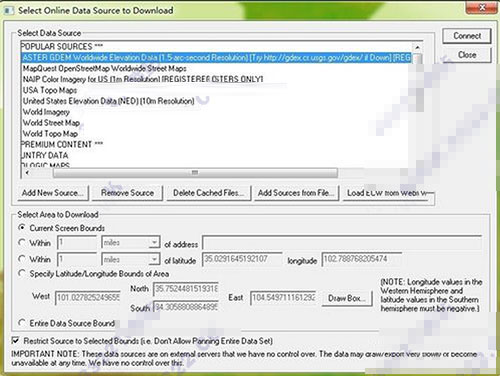Screen dimensions: 500x376
Task: Click the distance field before 'of latitude'
Action: (77, 259)
